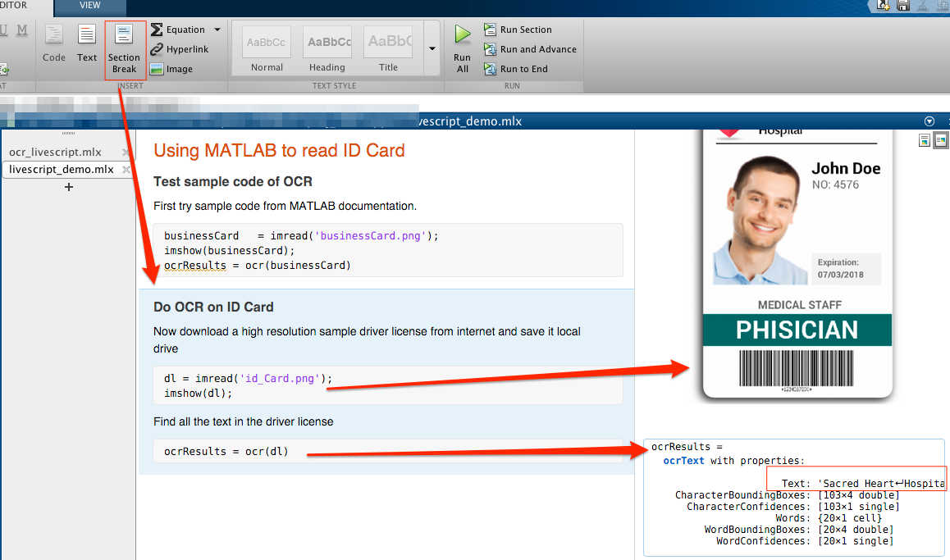Switch to the VIEW ribbon tab
950x560 pixels.
[89, 4]
